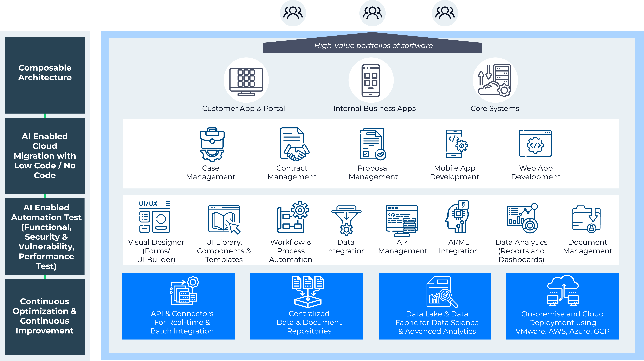Select the Case Management briefcase icon
The height and width of the screenshot is (361, 644).
212,145
